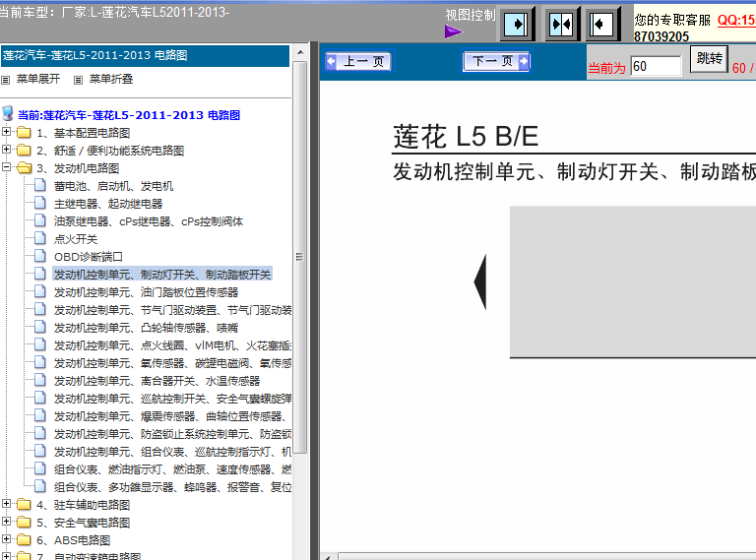This screenshot has height=560, width=756.
Task: Open 组合仪表、多功能显示器、蜂鸣器 page
Action: [172, 487]
